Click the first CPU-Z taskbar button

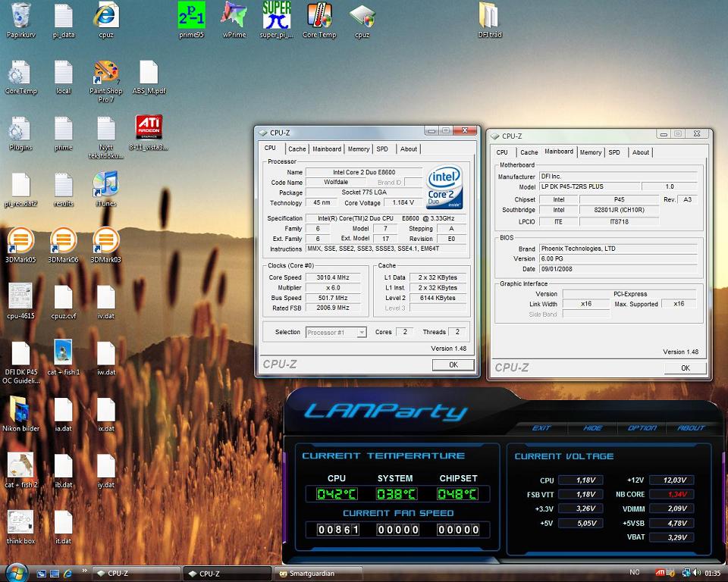tap(136, 574)
